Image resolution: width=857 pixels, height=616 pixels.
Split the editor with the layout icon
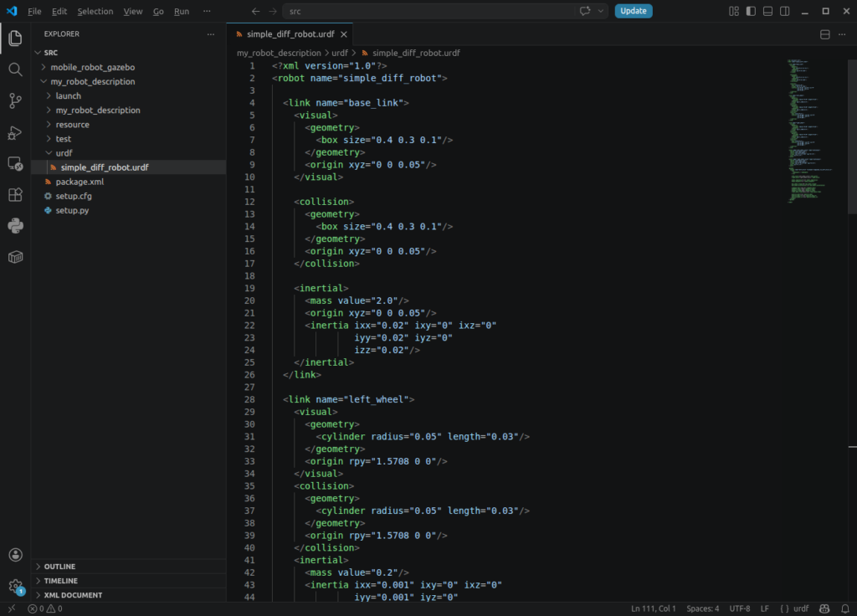point(824,34)
